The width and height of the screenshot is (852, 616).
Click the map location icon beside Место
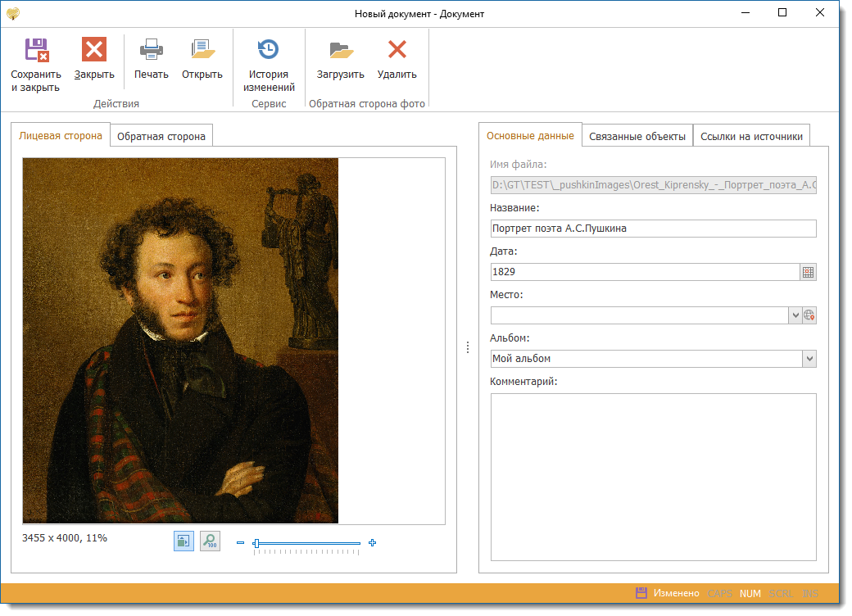[809, 315]
